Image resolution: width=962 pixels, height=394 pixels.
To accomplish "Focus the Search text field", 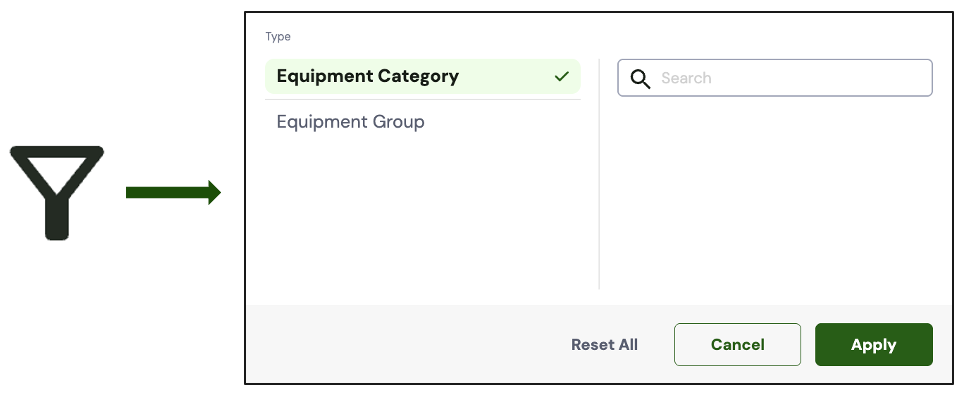I will pos(775,78).
